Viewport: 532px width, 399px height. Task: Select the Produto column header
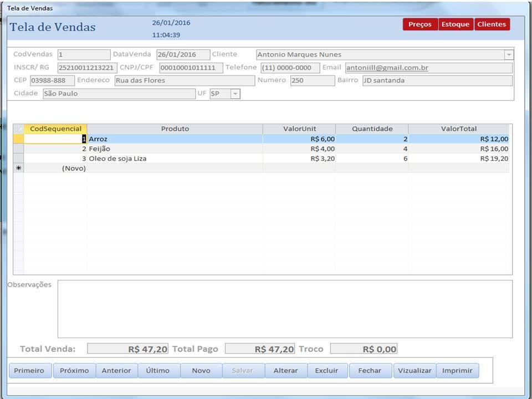pyautogui.click(x=175, y=129)
